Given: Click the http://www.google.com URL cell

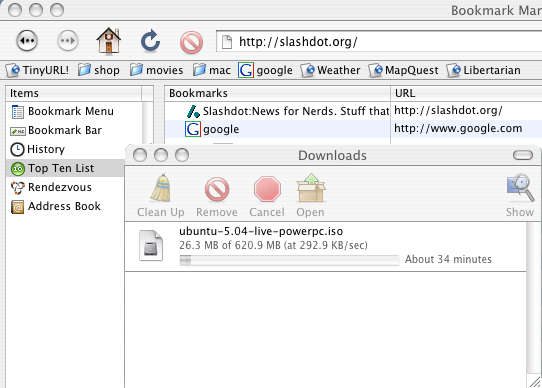Looking at the screenshot, I should (458, 128).
